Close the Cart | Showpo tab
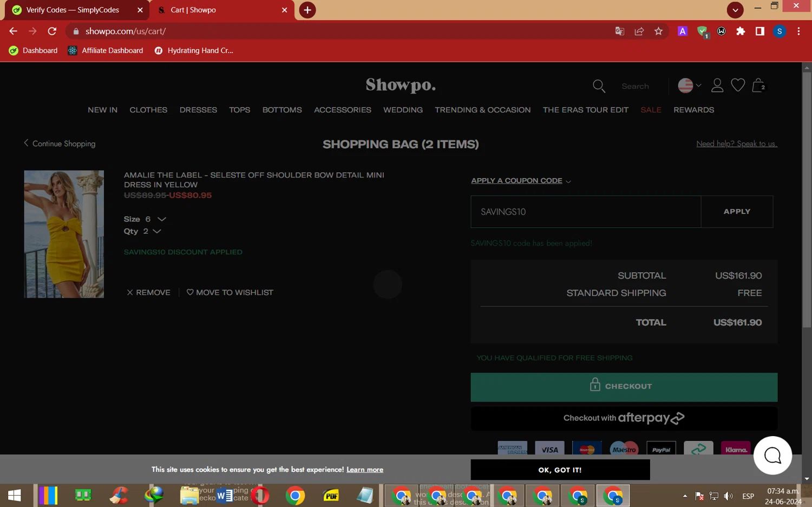 click(285, 10)
